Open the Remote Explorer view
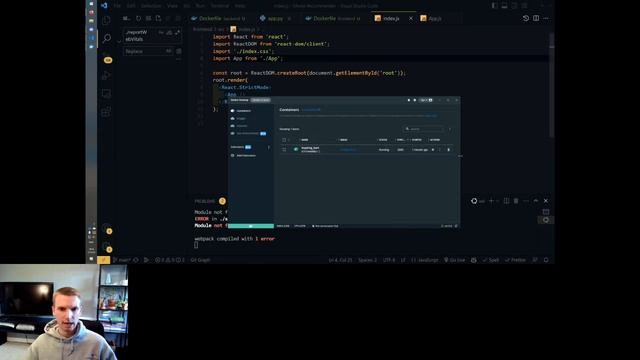The image size is (640, 360). (106, 93)
